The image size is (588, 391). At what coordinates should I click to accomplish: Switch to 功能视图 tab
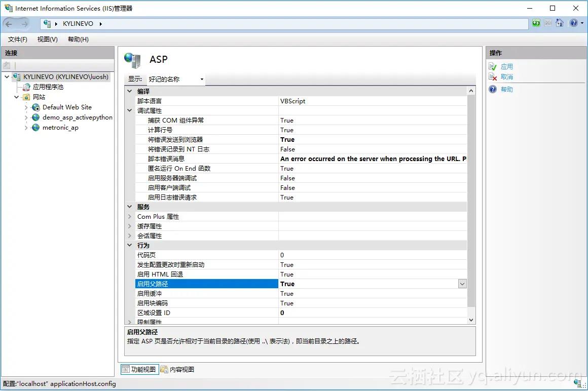139,369
